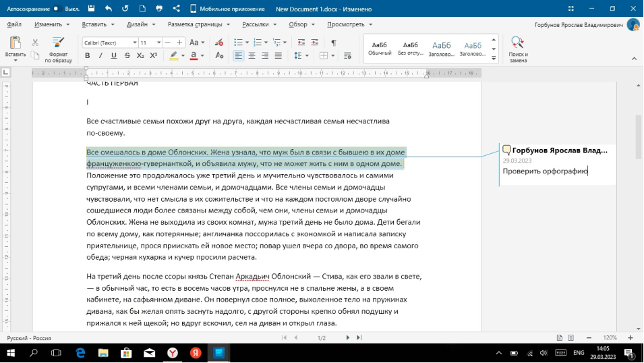The height and width of the screenshot is (363, 644).
Task: Open the font color dropdown arrow
Action: (x=202, y=55)
